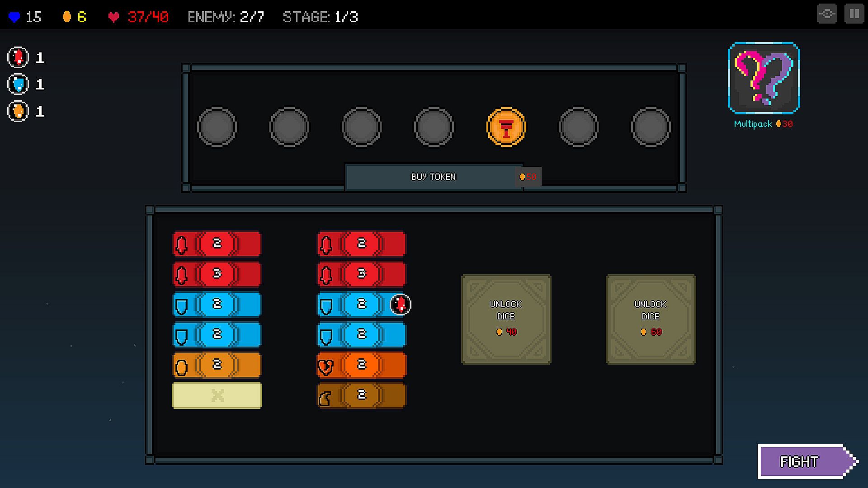Image resolution: width=868 pixels, height=488 pixels.
Task: Unlock the dice costing 40 coins
Action: (506, 319)
